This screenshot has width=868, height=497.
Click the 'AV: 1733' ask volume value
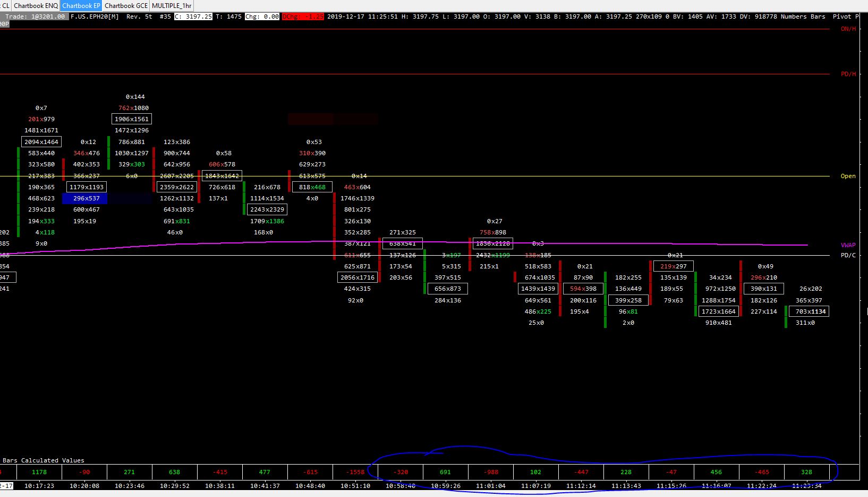(721, 16)
